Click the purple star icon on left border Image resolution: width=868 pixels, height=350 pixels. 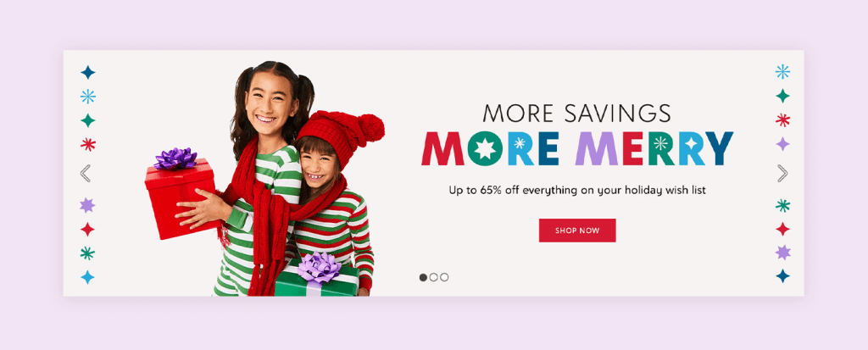[x=87, y=205]
